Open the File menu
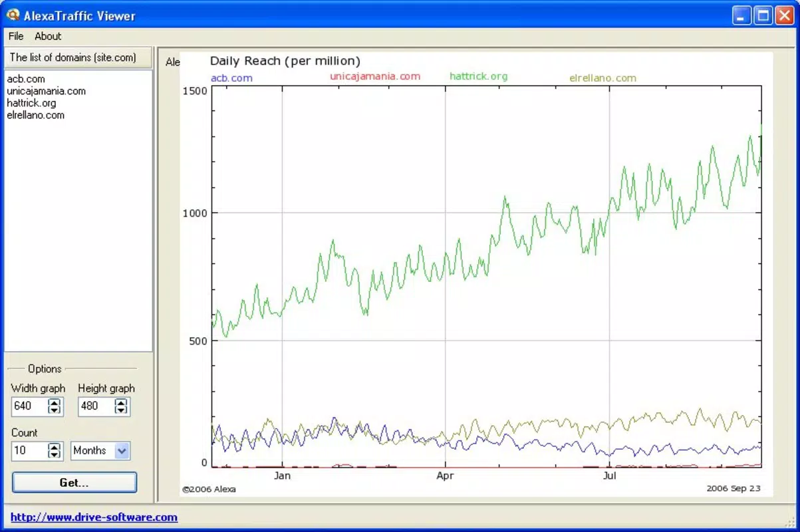 tap(16, 37)
